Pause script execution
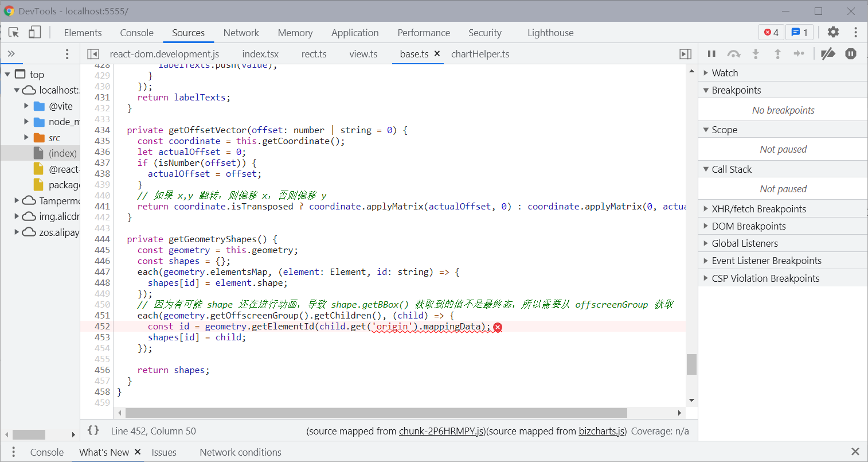The width and height of the screenshot is (868, 462). click(711, 54)
